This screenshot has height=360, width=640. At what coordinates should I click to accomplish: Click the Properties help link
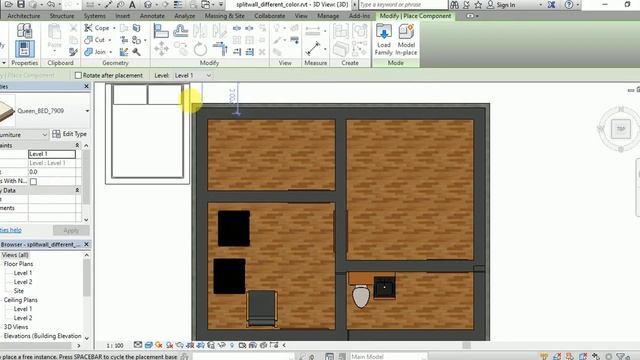tap(11, 230)
